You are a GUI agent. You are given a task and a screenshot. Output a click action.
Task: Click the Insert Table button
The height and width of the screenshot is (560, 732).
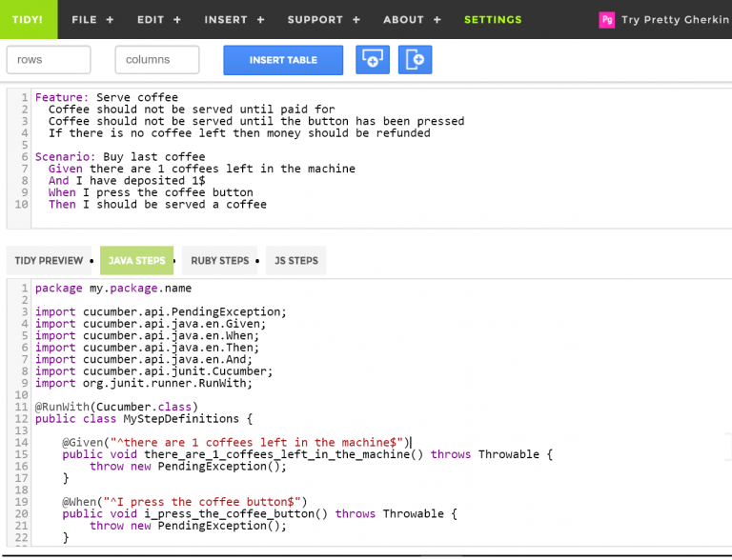pos(283,60)
